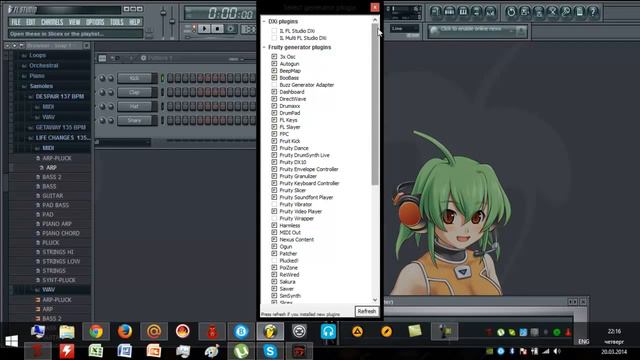The width and height of the screenshot is (640, 360).
Task: Open uTorrent from the taskbar
Action: click(241, 351)
